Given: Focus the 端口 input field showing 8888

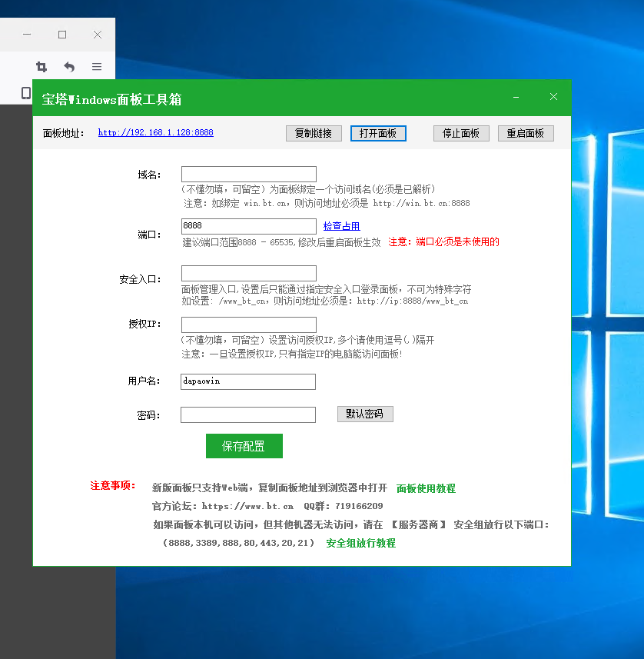Looking at the screenshot, I should coord(249,226).
